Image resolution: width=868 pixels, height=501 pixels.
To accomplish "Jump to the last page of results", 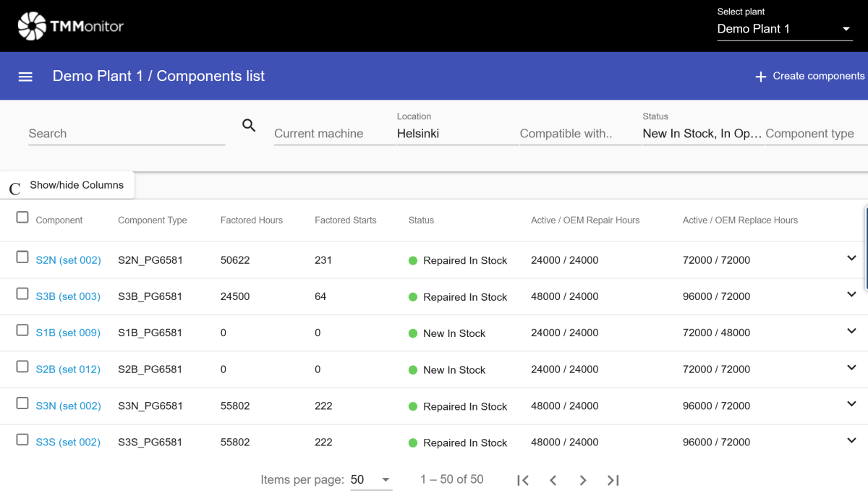I will click(x=613, y=480).
